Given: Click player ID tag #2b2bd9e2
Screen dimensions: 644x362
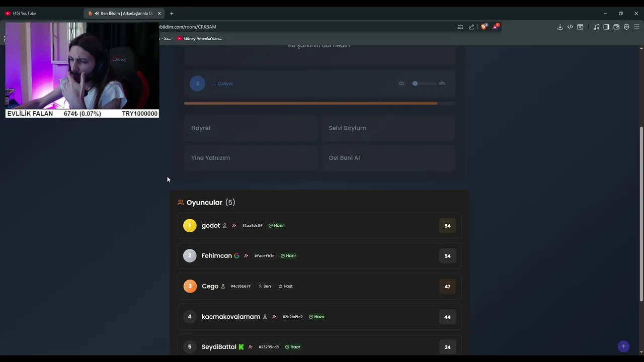Looking at the screenshot, I should (292, 317).
